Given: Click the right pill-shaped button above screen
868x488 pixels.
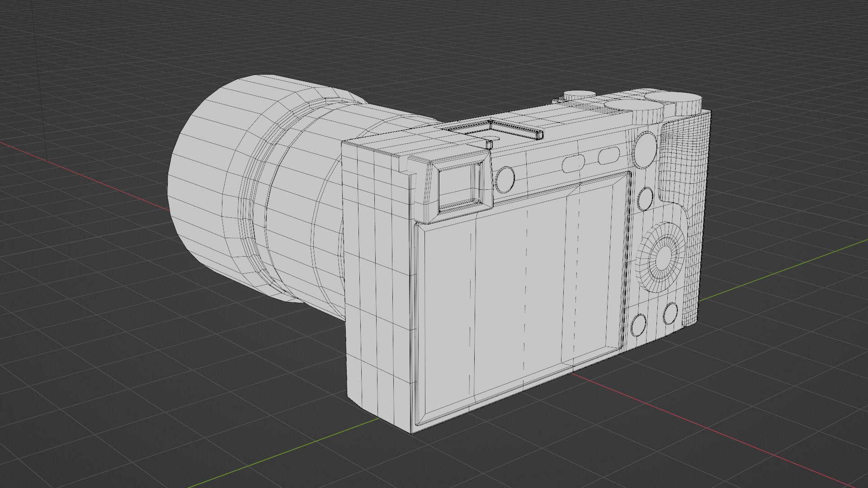Looking at the screenshot, I should coord(609,156).
